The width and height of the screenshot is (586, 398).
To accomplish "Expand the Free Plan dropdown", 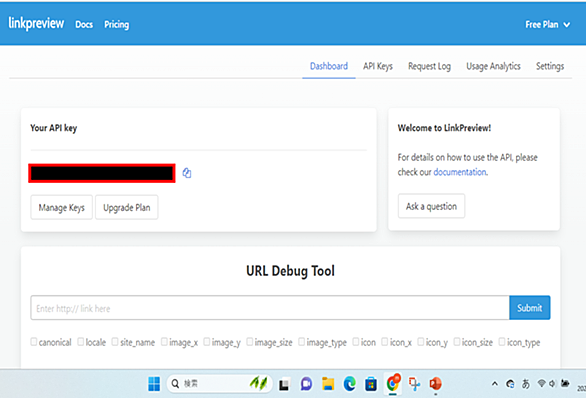I will point(548,25).
